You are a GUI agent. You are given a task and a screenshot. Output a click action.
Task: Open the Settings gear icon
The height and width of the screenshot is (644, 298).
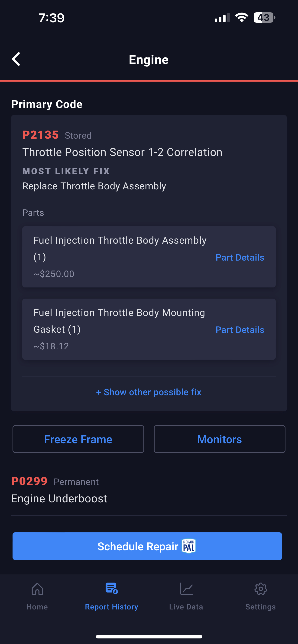point(260,589)
